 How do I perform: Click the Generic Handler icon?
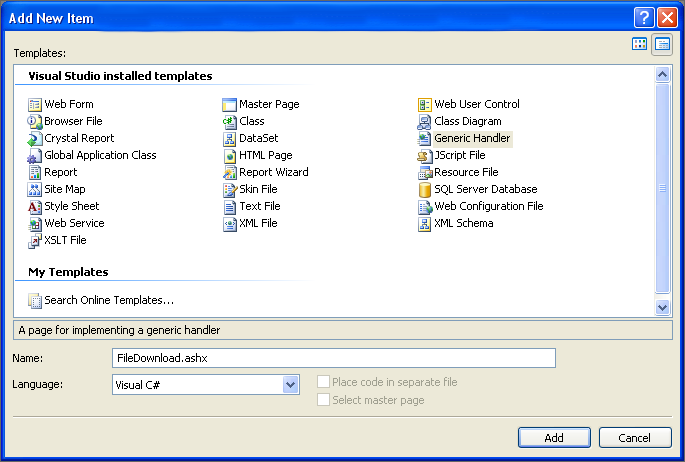(424, 138)
